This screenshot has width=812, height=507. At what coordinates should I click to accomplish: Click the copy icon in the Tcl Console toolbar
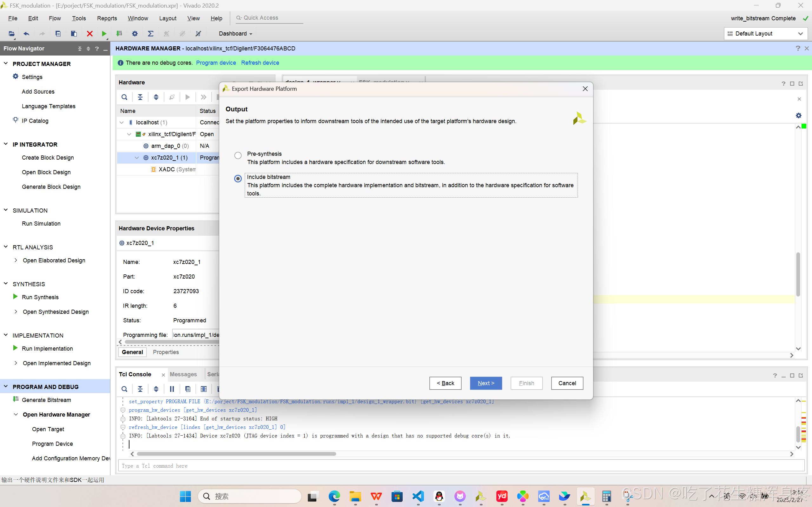[188, 389]
